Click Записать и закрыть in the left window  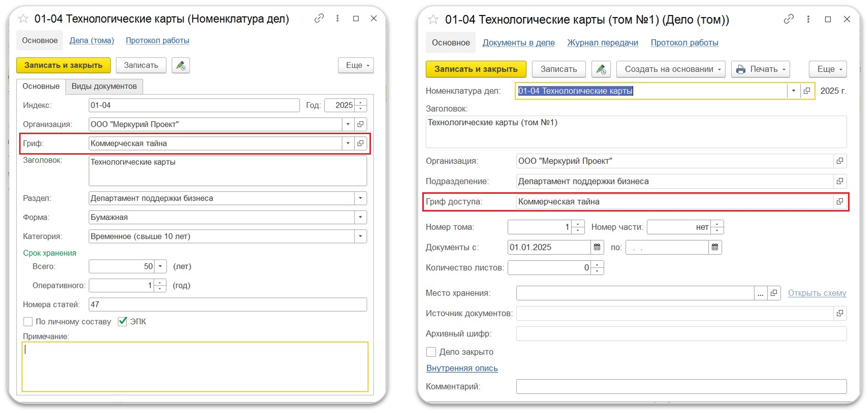63,65
